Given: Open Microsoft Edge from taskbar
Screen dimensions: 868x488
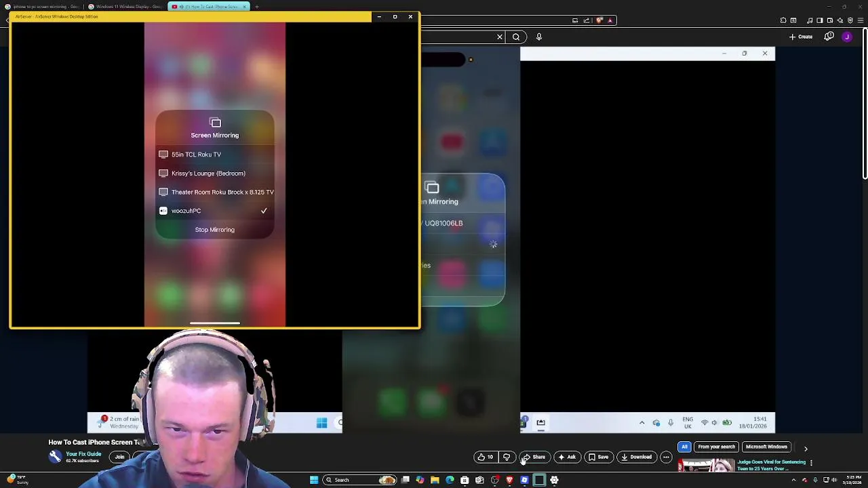Looking at the screenshot, I should pyautogui.click(x=450, y=480).
